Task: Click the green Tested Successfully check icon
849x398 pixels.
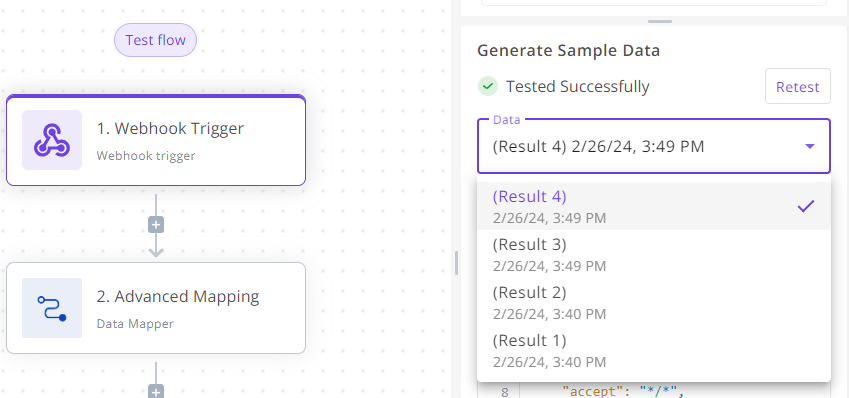Action: 488,86
